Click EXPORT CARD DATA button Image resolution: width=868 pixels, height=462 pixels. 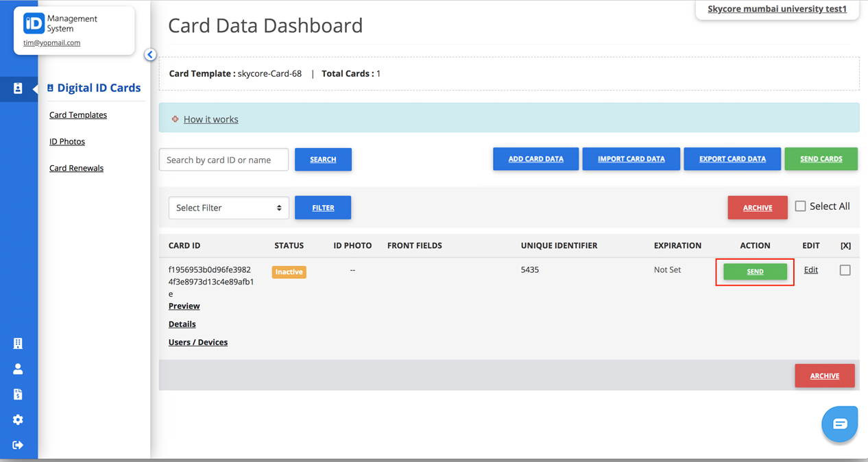pyautogui.click(x=732, y=159)
